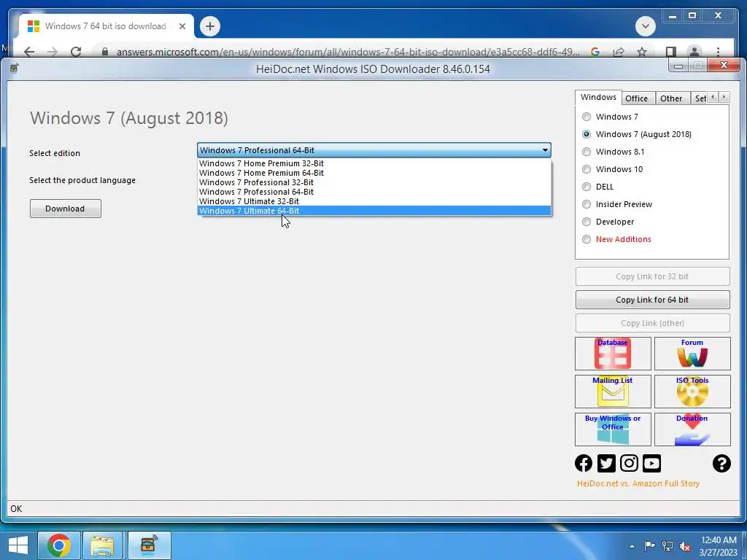
Task: Select the Developer radio button
Action: (x=587, y=222)
